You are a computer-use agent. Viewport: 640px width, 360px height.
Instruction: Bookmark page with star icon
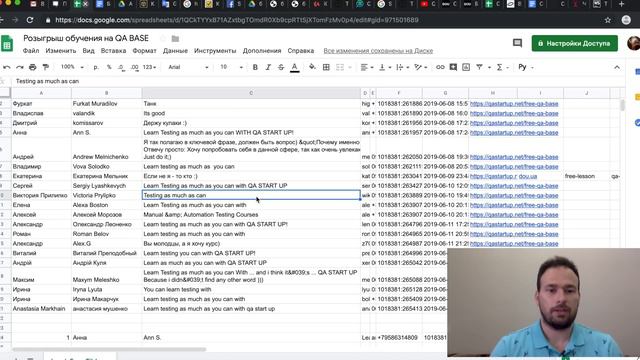(608, 20)
